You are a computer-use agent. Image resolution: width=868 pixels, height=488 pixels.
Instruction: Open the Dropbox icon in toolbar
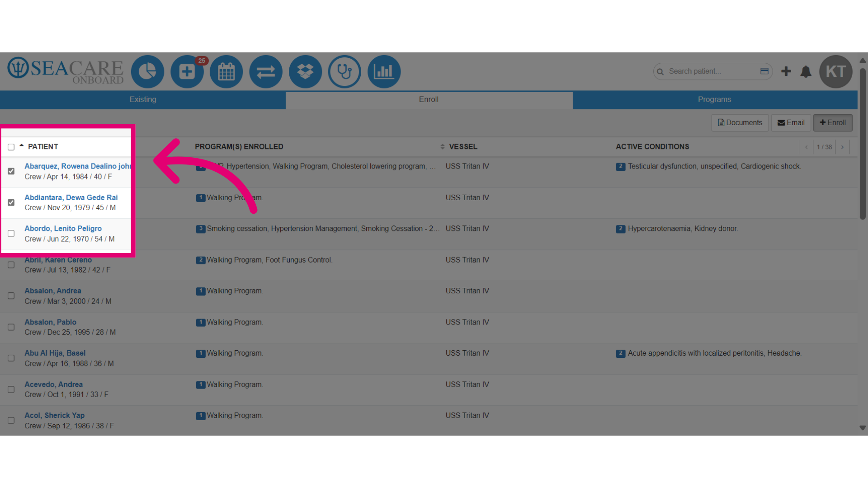305,71
